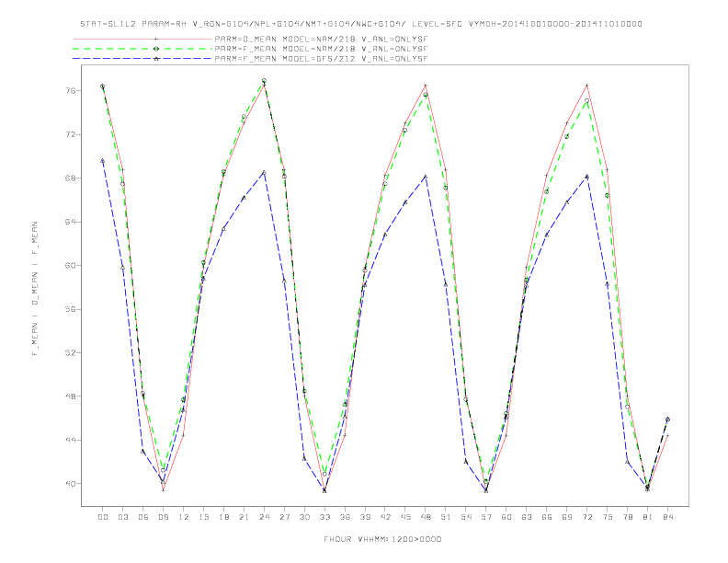Screen dimensions: 728x563
Task: Click legend text PARM=F_MEAN MODEL=GFS/212
Action: point(285,59)
